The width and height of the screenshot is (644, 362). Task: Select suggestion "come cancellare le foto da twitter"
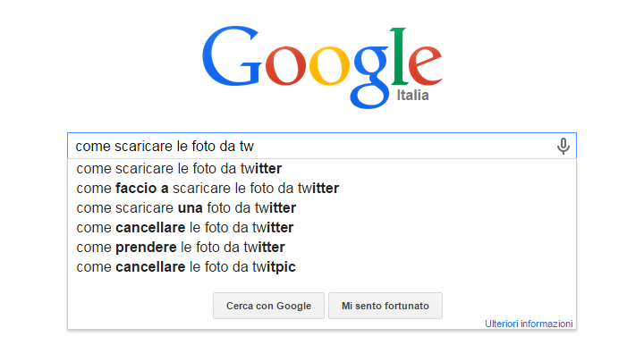184,227
